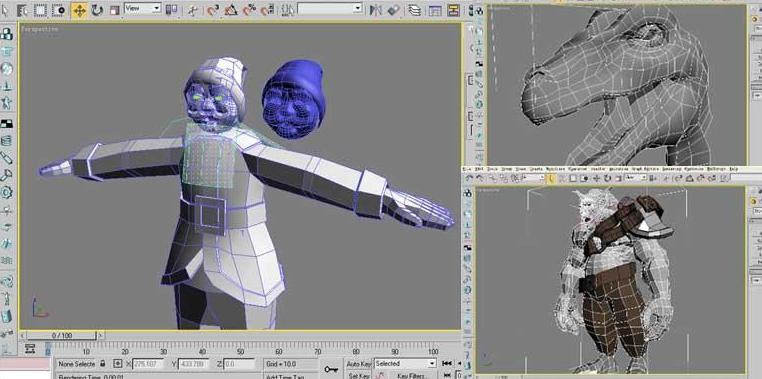Open Select by Name dialog icon
Image resolution: width=762 pixels, height=379 pixels.
(x=22, y=10)
